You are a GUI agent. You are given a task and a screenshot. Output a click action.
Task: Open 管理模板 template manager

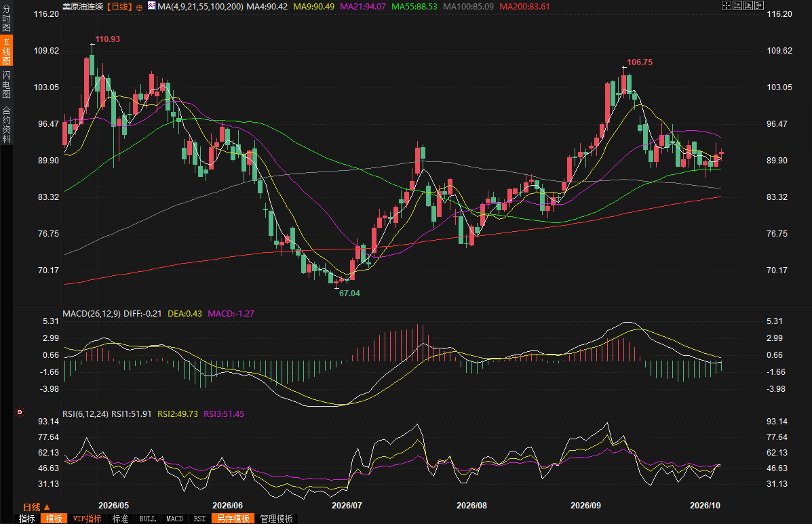[x=277, y=519]
